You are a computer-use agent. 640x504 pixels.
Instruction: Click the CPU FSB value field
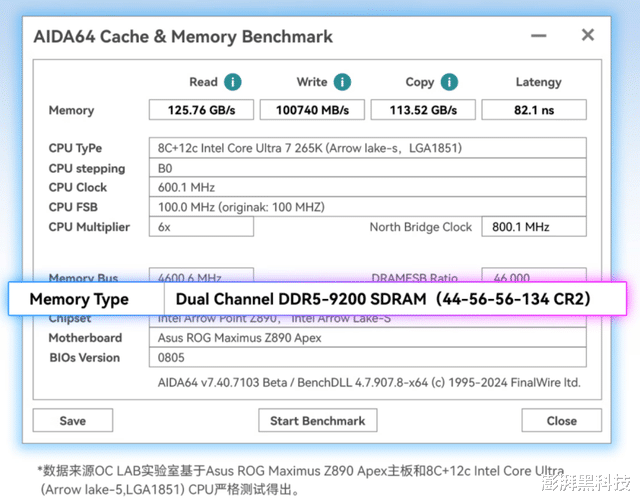click(x=367, y=207)
